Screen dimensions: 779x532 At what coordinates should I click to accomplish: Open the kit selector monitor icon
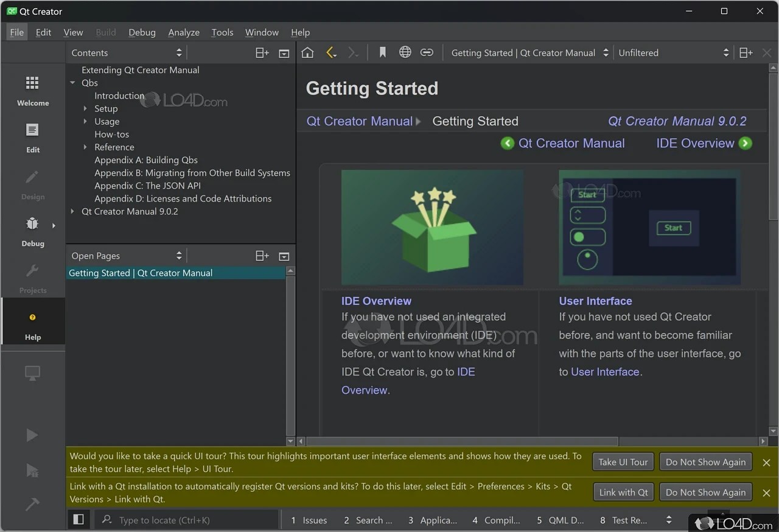33,373
